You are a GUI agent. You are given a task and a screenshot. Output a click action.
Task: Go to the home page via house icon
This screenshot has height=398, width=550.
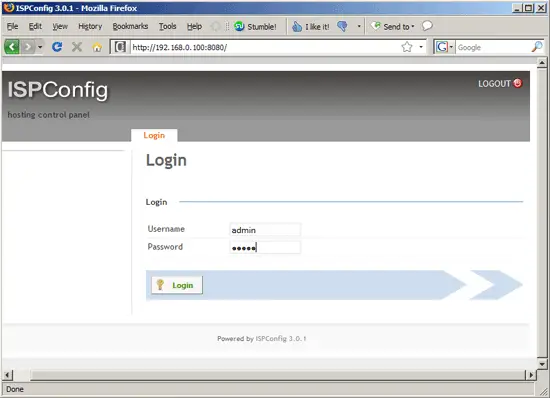tap(97, 47)
